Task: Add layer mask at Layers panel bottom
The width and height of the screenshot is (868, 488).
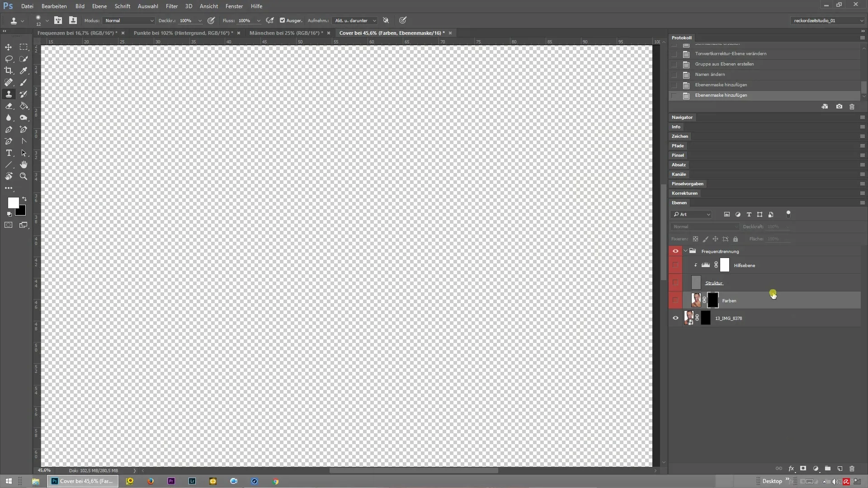Action: pos(803,469)
